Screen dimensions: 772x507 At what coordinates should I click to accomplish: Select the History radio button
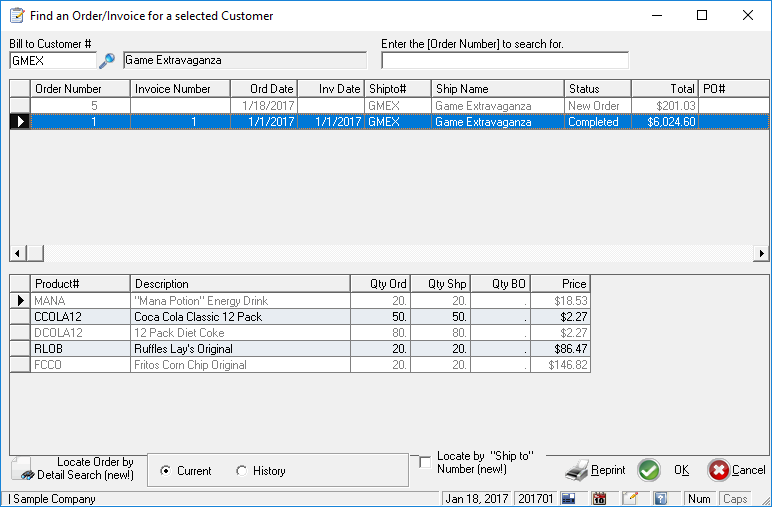pyautogui.click(x=241, y=471)
